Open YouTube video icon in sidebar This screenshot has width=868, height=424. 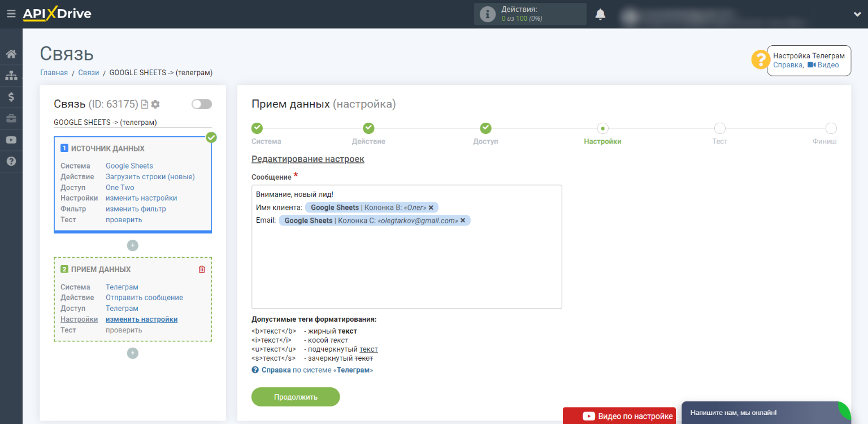(x=11, y=140)
